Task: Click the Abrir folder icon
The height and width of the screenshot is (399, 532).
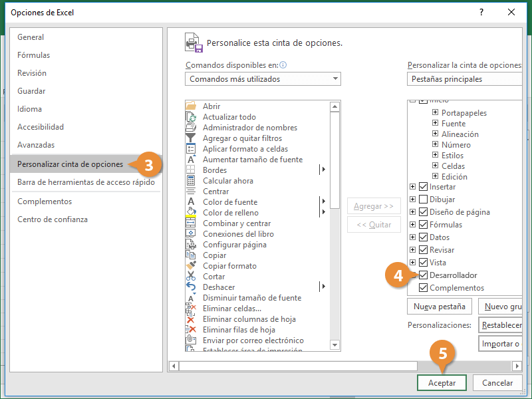Action: point(191,106)
